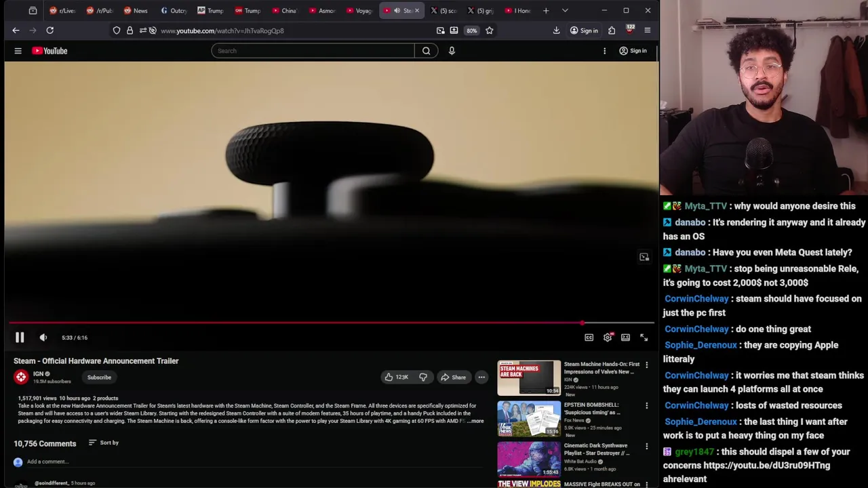
Task: Reload the current page
Action: pos(50,30)
